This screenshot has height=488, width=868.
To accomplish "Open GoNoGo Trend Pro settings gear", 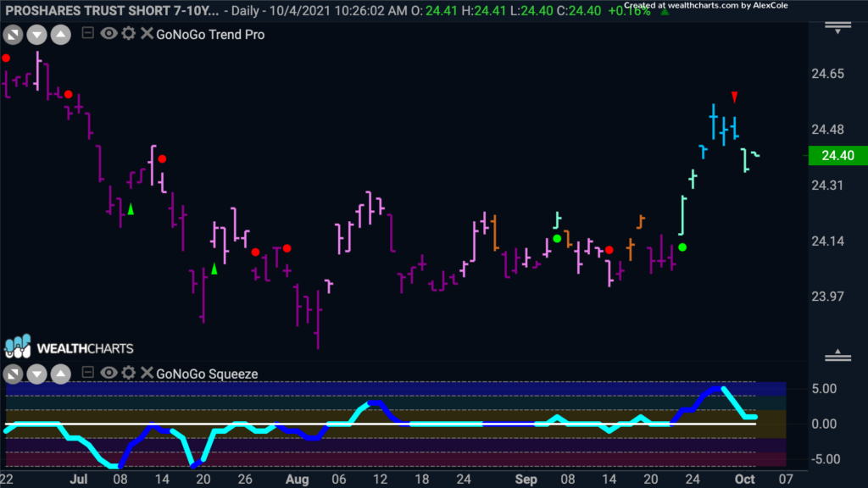I will [x=129, y=34].
